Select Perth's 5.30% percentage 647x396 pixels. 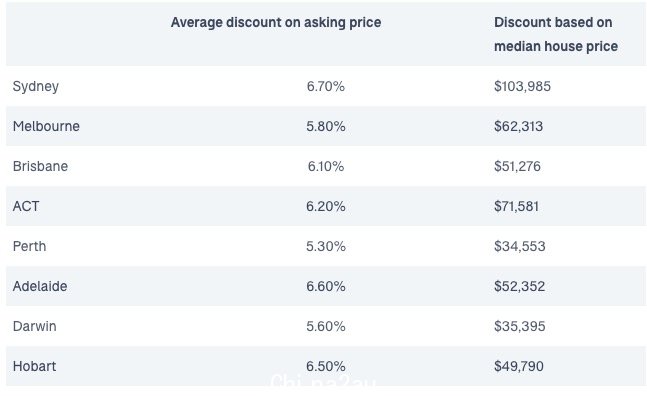pyautogui.click(x=326, y=246)
